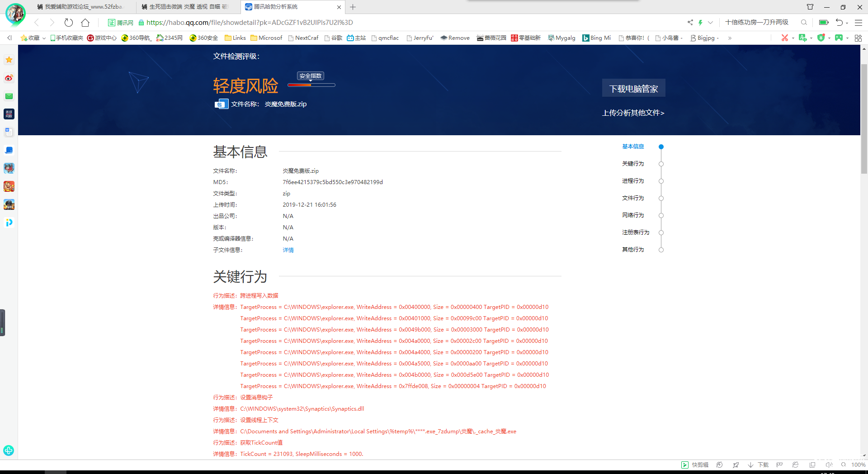Click the skin/theme shirt icon in title bar
The width and height of the screenshot is (868, 474).
(x=810, y=7)
